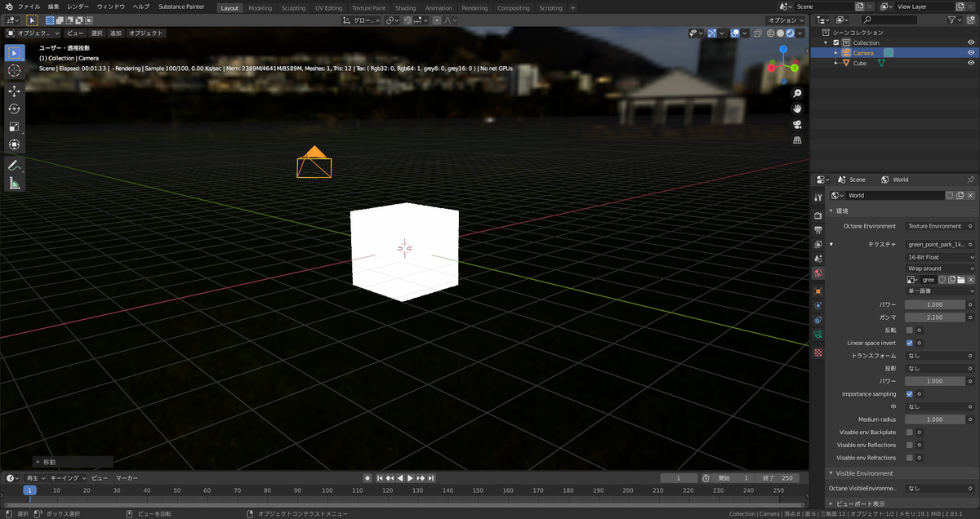Hide Cube using its eye icon

click(970, 63)
